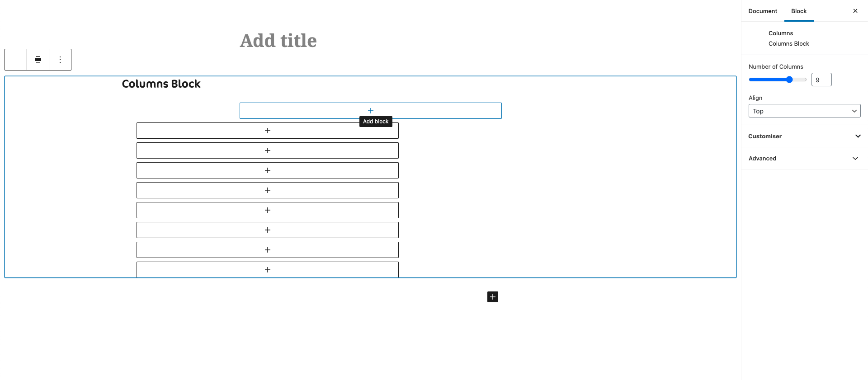Close the block settings sidebar
868x380 pixels.
(x=855, y=10)
